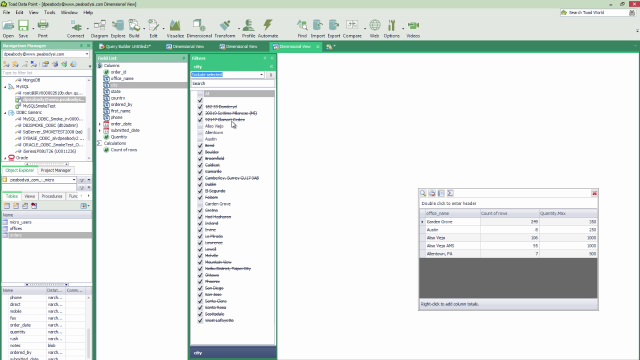Screen dimensions: 640x360
Task: Open the database schema dropdown in Object Explorer
Action: point(74,180)
